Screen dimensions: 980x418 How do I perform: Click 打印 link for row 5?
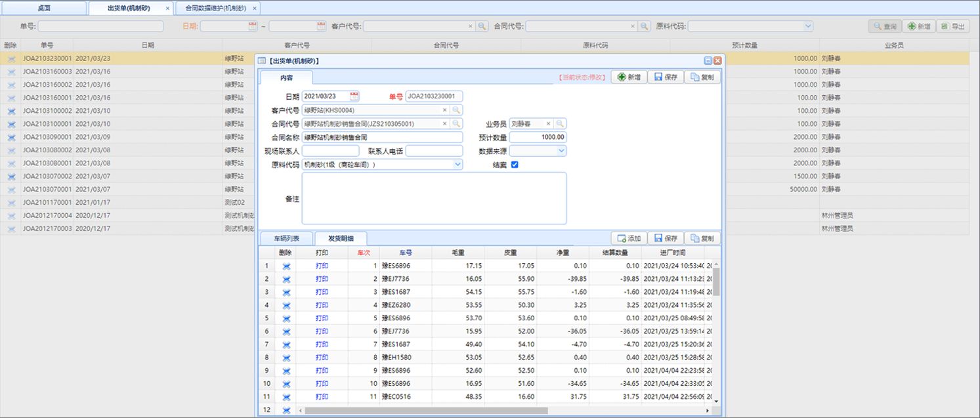[x=322, y=318]
